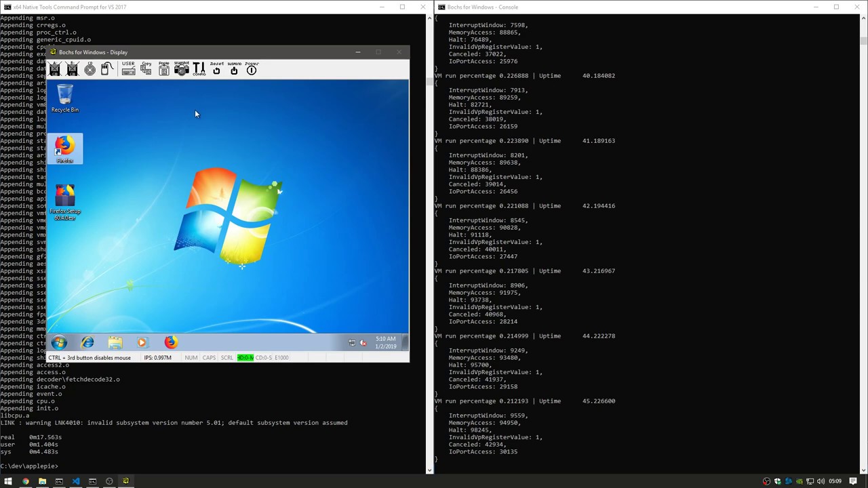
Task: Click the IPS: 0.997M status text
Action: click(x=157, y=358)
